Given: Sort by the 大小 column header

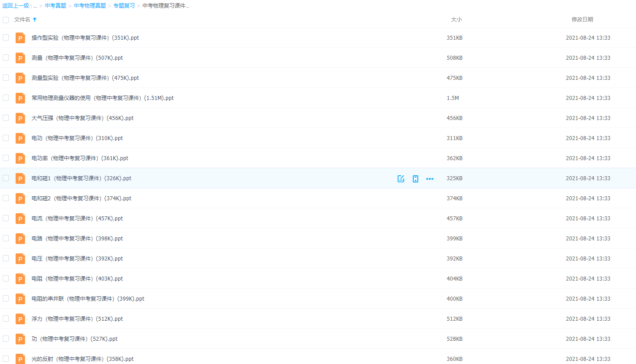Looking at the screenshot, I should pos(456,20).
